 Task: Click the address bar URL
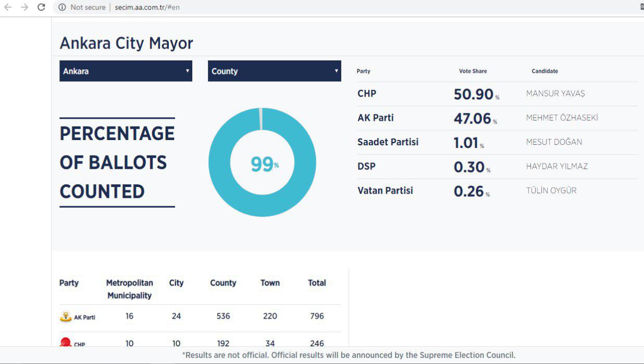coord(147,7)
